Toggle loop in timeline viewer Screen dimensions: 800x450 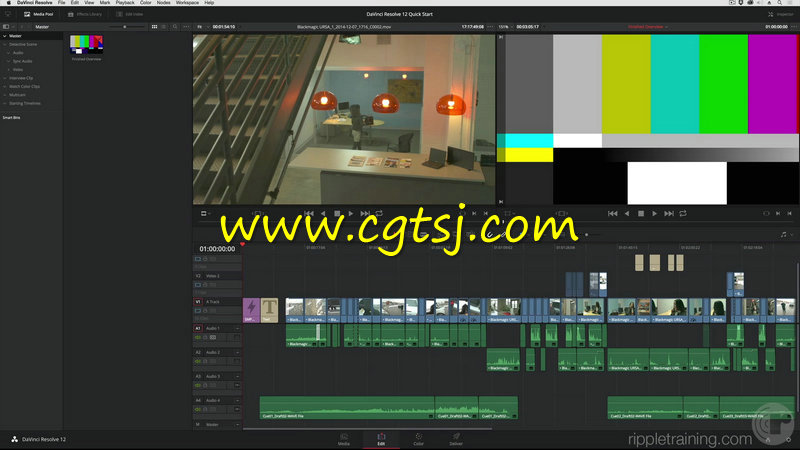pyautogui.click(x=683, y=214)
